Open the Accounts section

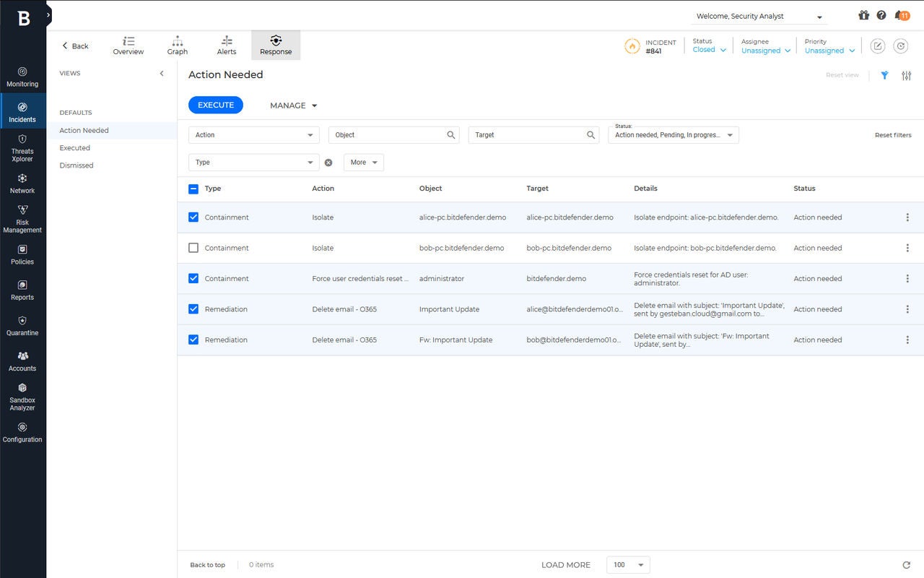22,361
